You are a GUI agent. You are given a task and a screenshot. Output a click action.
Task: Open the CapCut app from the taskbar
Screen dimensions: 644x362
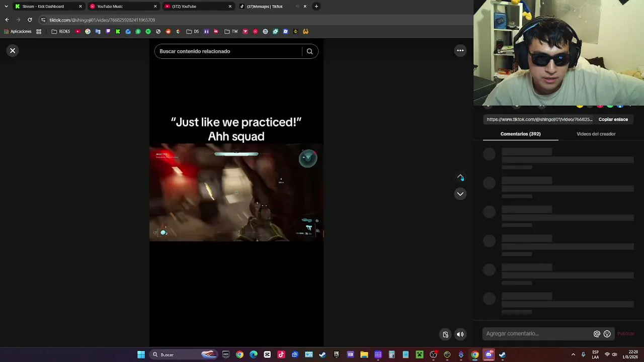(267, 355)
